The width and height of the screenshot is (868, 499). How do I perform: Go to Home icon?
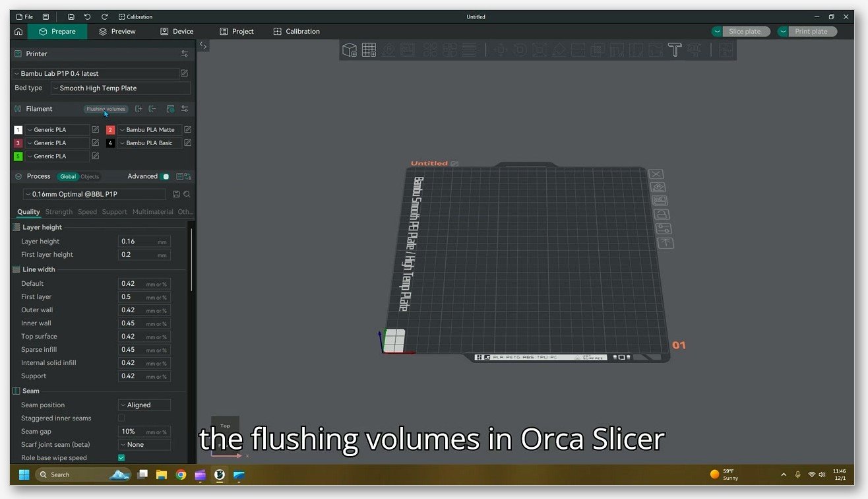pos(18,31)
